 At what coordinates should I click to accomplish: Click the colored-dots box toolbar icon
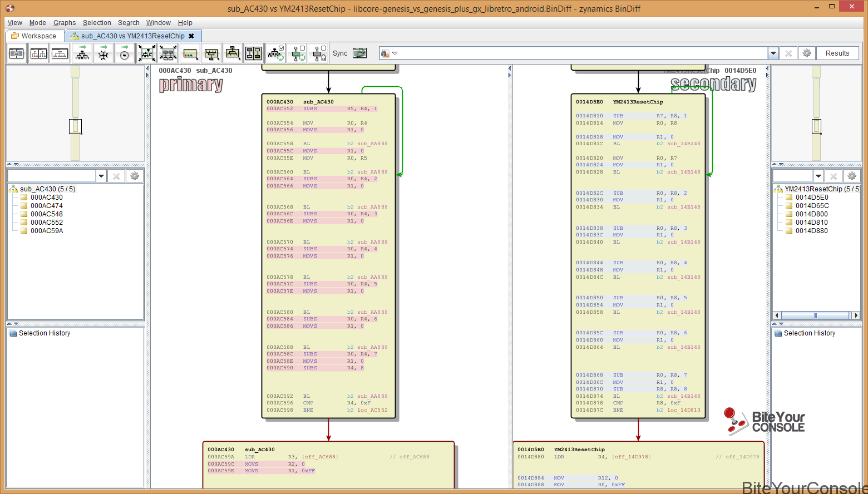[190, 53]
